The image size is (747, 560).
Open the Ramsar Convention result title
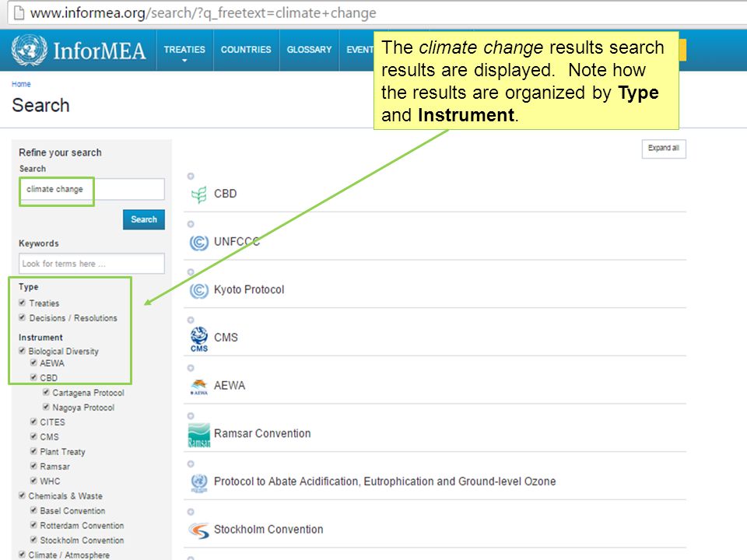(x=262, y=433)
